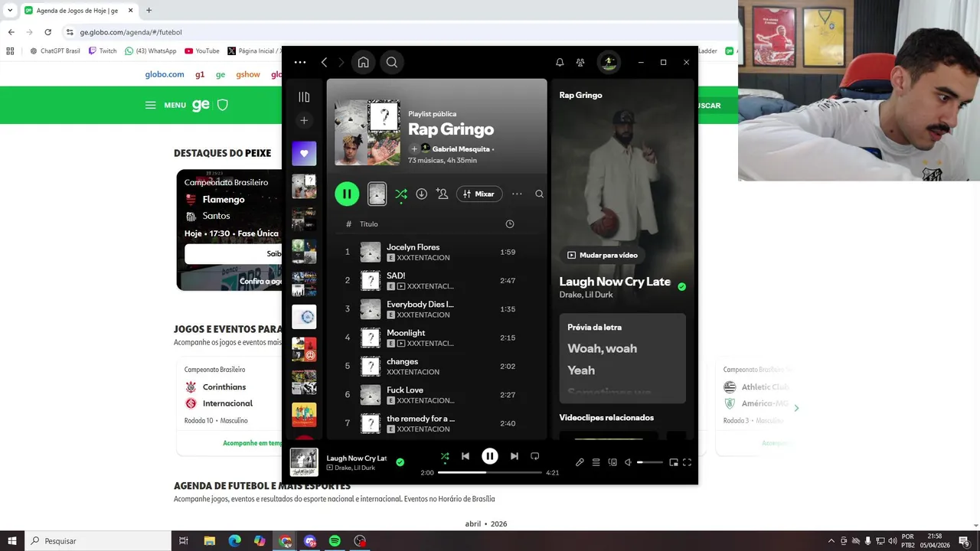Image resolution: width=980 pixels, height=551 pixels.
Task: Add a collaborator via plus beside Gabriel Mesquita
Action: [414, 149]
